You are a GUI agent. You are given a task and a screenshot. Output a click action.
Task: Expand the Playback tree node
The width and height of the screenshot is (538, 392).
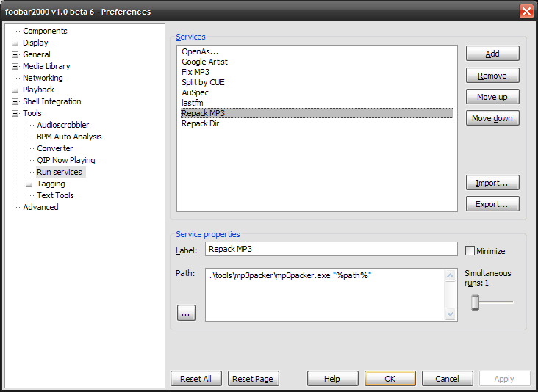tap(15, 90)
